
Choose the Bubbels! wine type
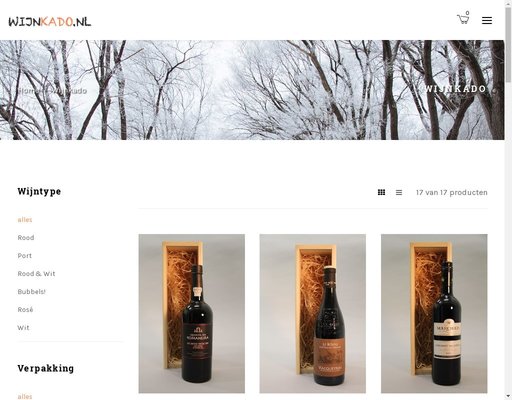coord(31,292)
